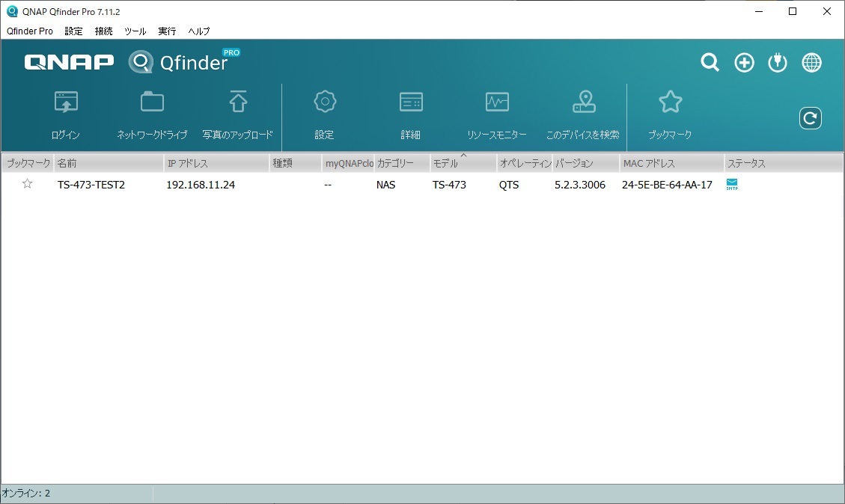This screenshot has width=845, height=504.
Task: Show device 詳細 from the toolbar
Action: (x=411, y=101)
